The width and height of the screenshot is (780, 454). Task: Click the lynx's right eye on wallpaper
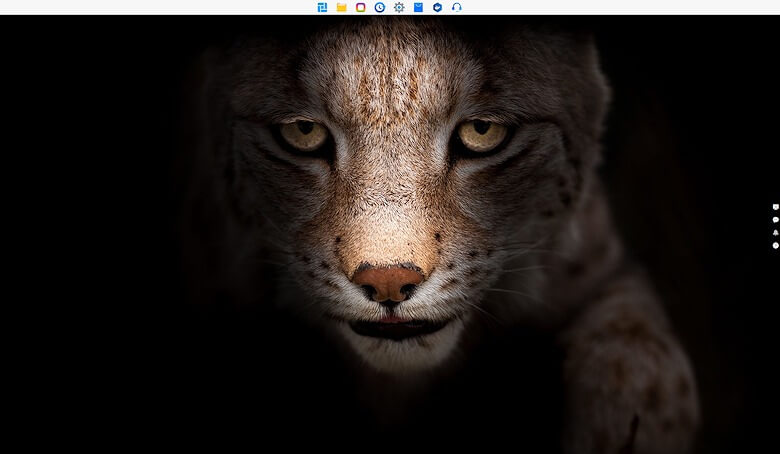(482, 134)
